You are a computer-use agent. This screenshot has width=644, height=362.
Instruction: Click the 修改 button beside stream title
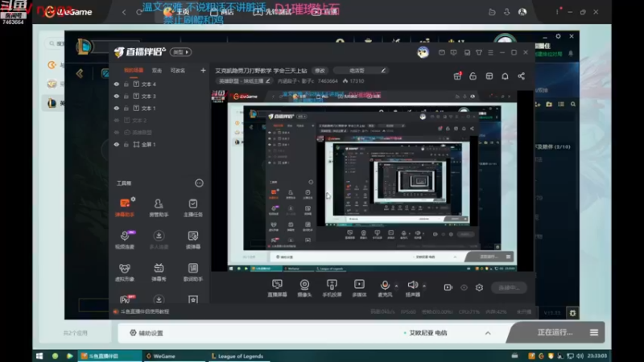[320, 71]
